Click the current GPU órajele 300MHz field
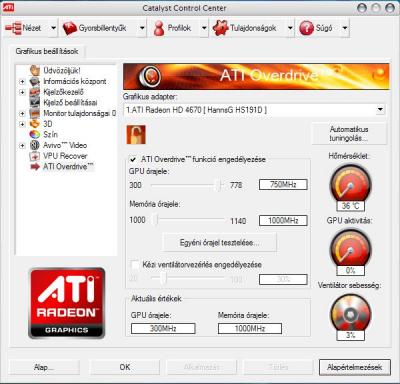Screen dimensions: 400x384 [x=163, y=328]
